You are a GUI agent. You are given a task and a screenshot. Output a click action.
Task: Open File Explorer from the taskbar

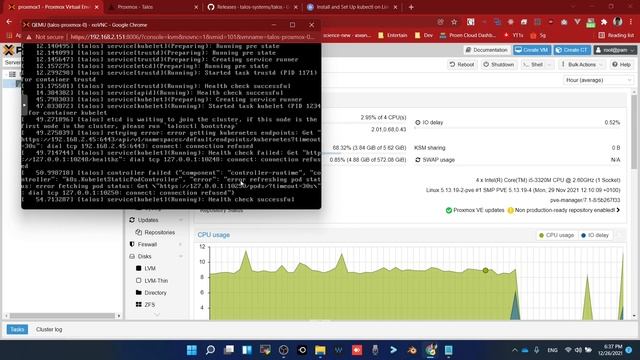click(320, 350)
